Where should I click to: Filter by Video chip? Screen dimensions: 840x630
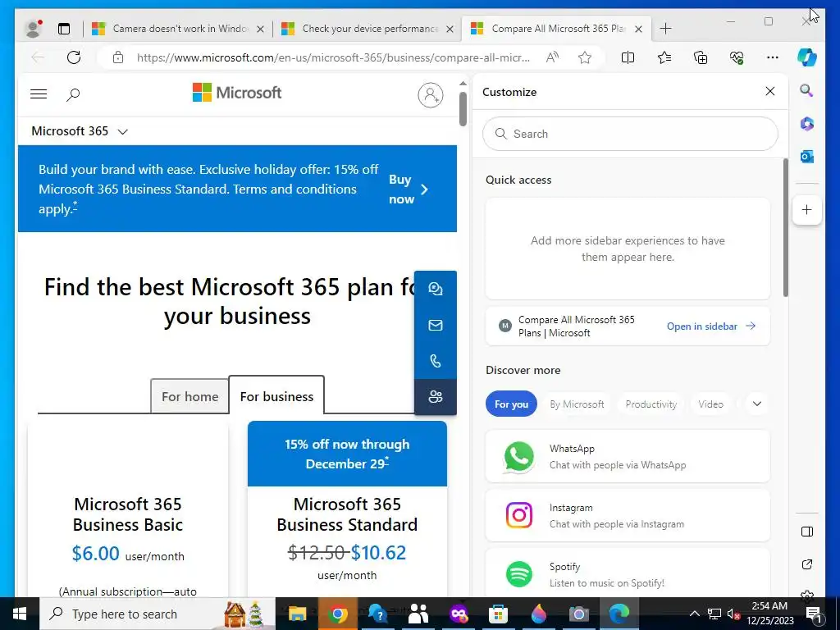[x=711, y=404]
